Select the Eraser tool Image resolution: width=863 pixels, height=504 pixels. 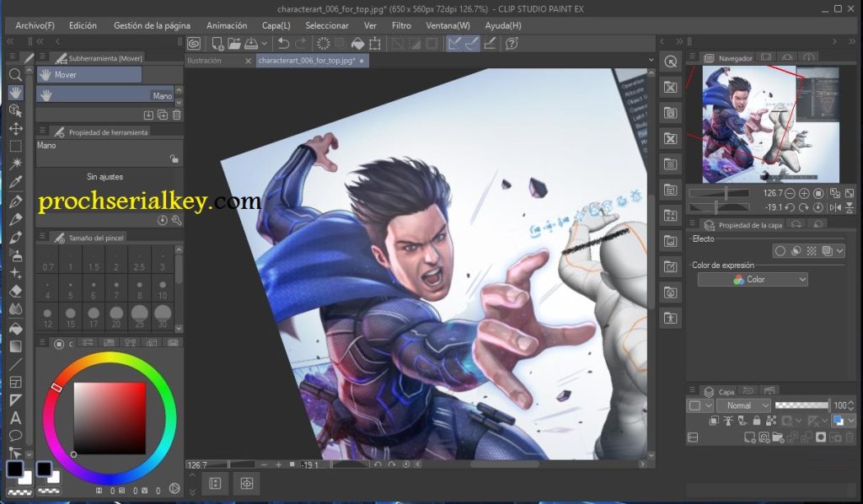tap(15, 291)
